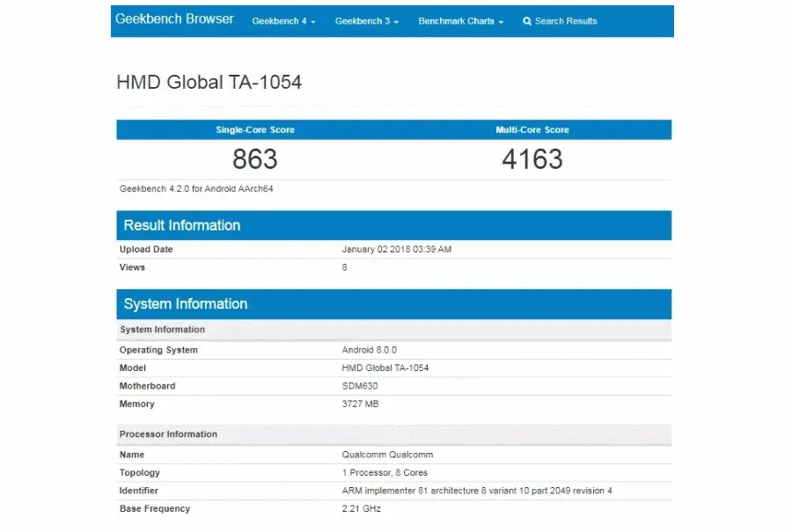Select the Qualcomm Qualcomm processor name
This screenshot has width=792, height=532.
[387, 455]
